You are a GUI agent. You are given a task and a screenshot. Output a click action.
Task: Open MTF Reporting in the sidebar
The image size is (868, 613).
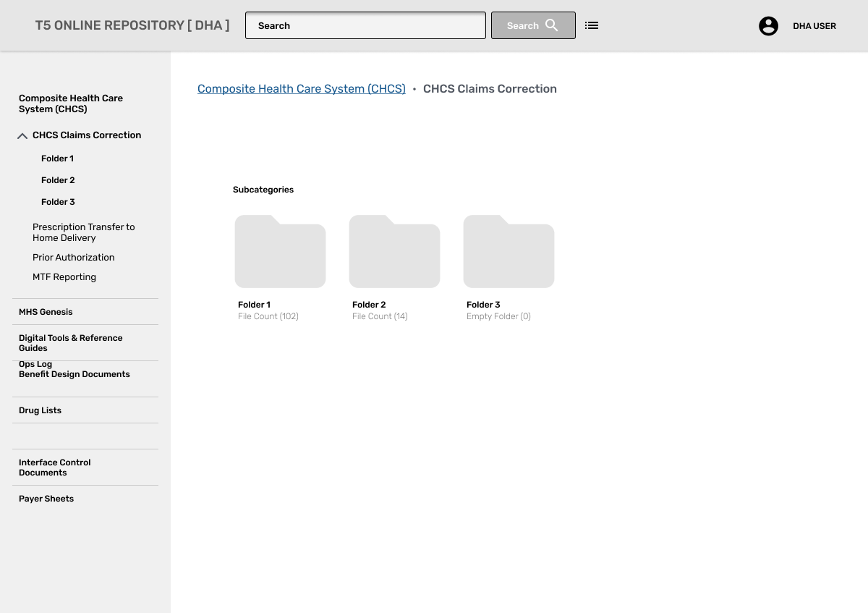coord(64,277)
